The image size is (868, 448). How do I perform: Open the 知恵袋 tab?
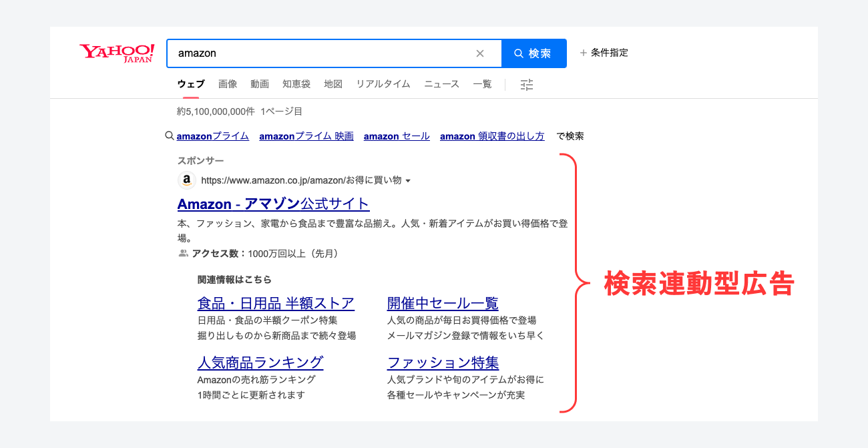click(296, 84)
